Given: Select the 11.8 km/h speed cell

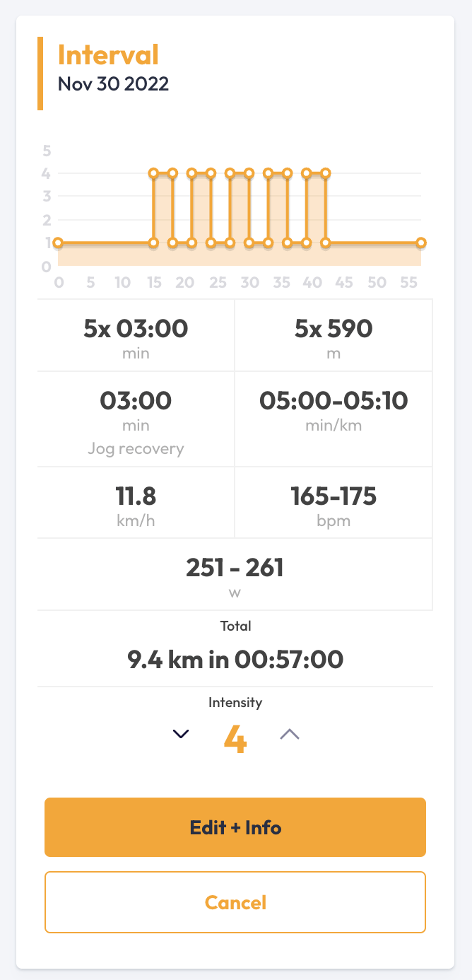Looking at the screenshot, I should tap(136, 503).
